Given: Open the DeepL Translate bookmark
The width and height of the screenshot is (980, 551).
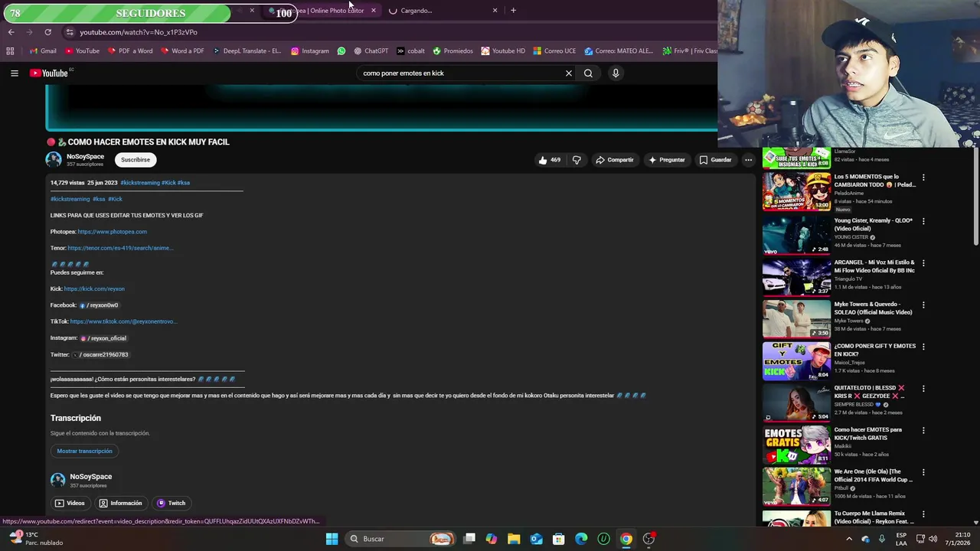Looking at the screenshot, I should tap(246, 51).
